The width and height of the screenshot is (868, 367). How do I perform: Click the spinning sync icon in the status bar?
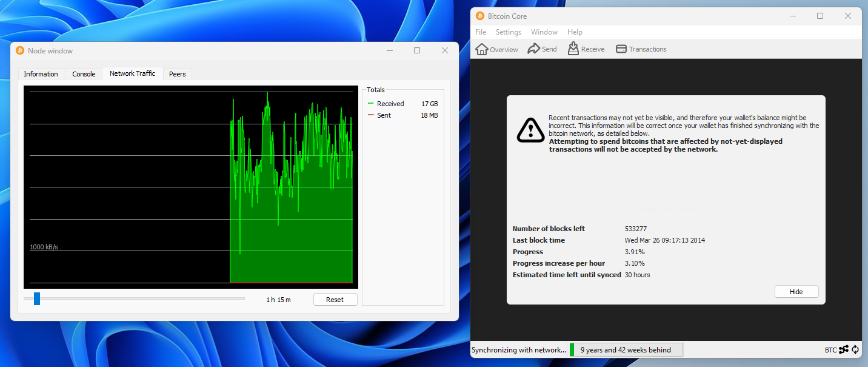(x=855, y=349)
